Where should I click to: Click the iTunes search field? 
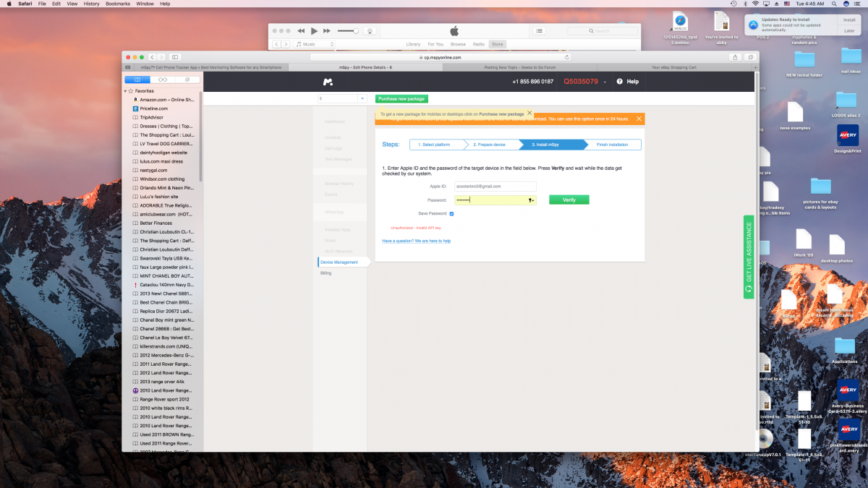point(603,31)
